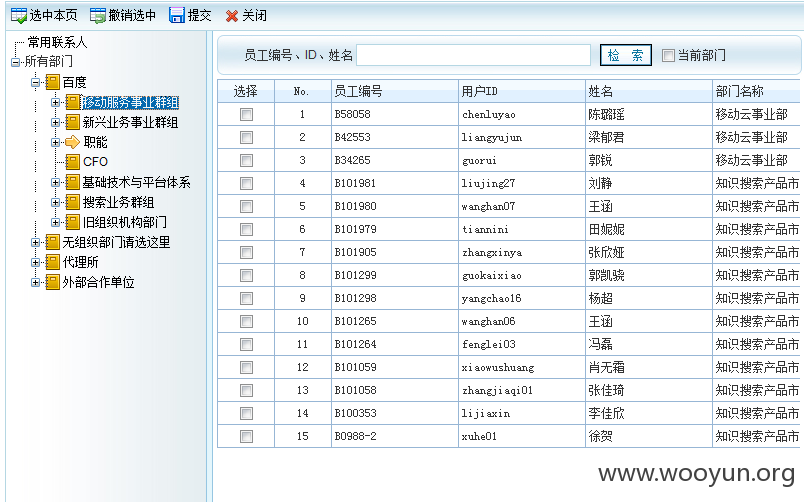Image resolution: width=804 pixels, height=502 pixels.
Task: Expand the 旧组织机构部门 node
Action: pyautogui.click(x=55, y=222)
